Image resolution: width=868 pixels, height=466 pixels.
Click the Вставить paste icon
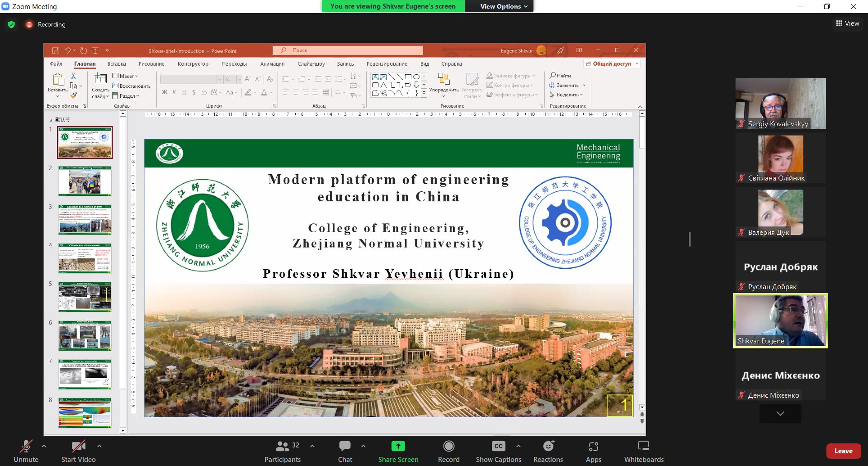click(58, 80)
